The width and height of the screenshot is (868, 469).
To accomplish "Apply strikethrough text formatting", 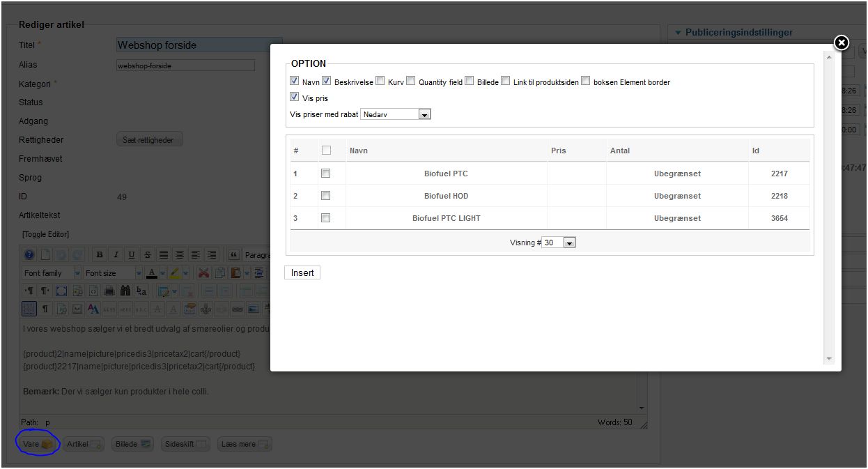I will pos(148,255).
